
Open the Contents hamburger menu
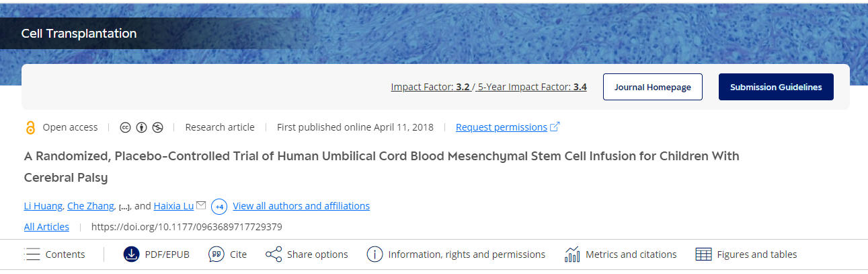[x=32, y=254]
